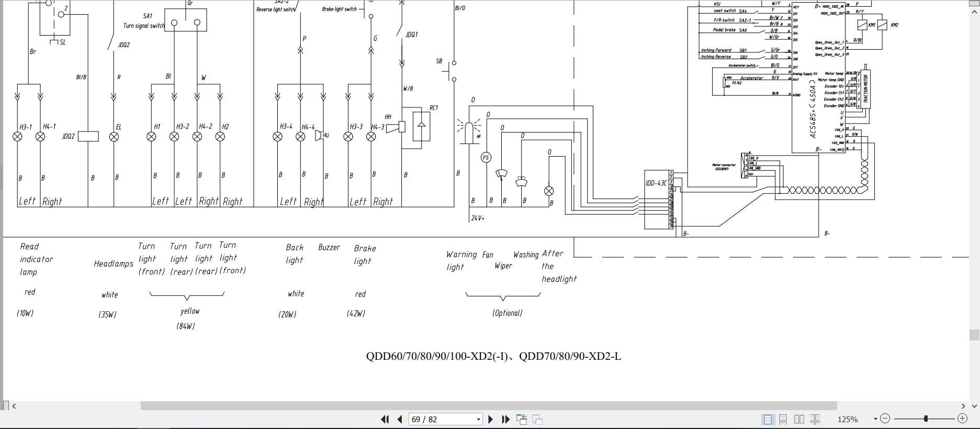Go to the first page

(x=385, y=419)
